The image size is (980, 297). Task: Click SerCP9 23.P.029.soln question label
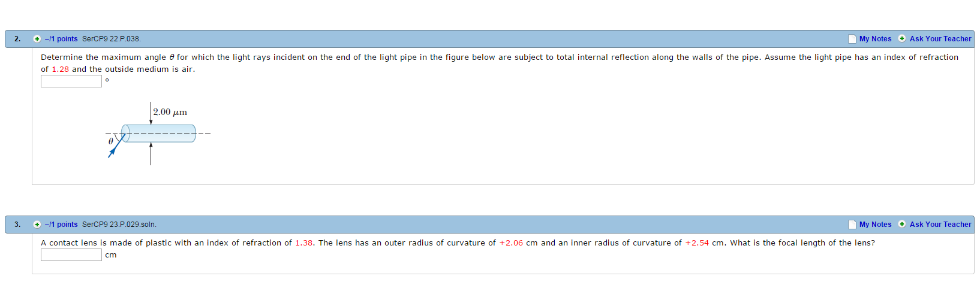coord(119,225)
